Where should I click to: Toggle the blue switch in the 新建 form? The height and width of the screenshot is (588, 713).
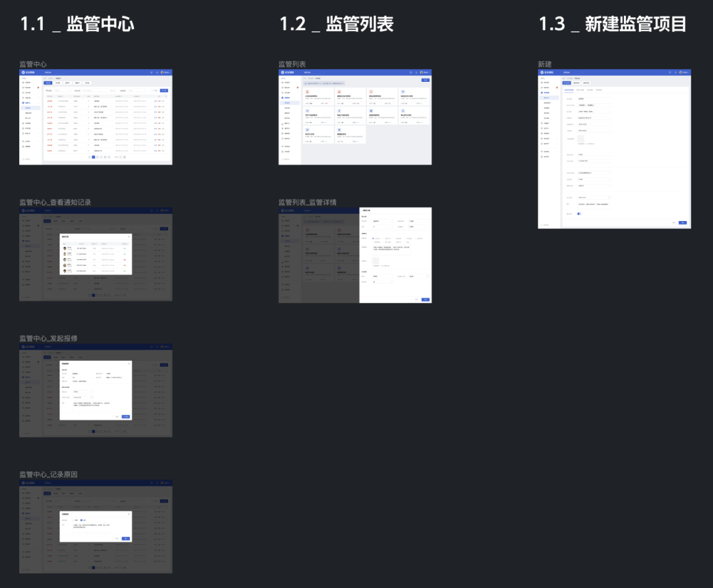[x=580, y=213]
